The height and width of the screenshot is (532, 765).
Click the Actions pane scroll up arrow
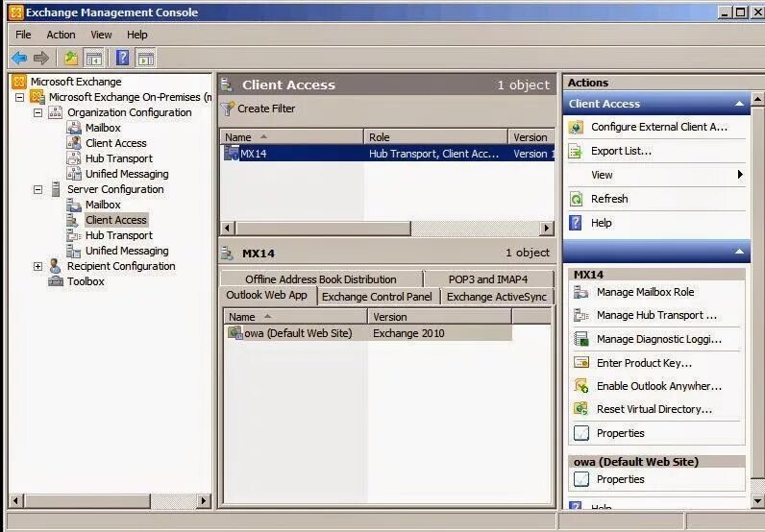coord(757,99)
